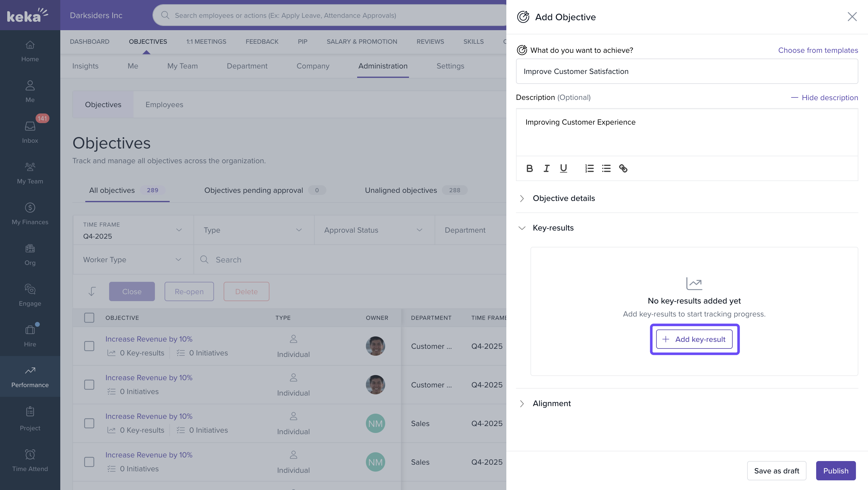The width and height of the screenshot is (868, 490).
Task: Apply italic formatting in description
Action: (x=546, y=168)
